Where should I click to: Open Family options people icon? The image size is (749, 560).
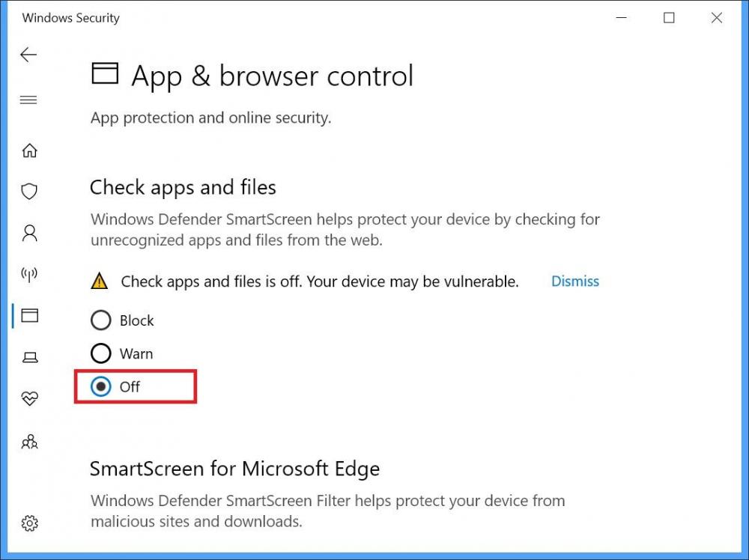click(30, 442)
